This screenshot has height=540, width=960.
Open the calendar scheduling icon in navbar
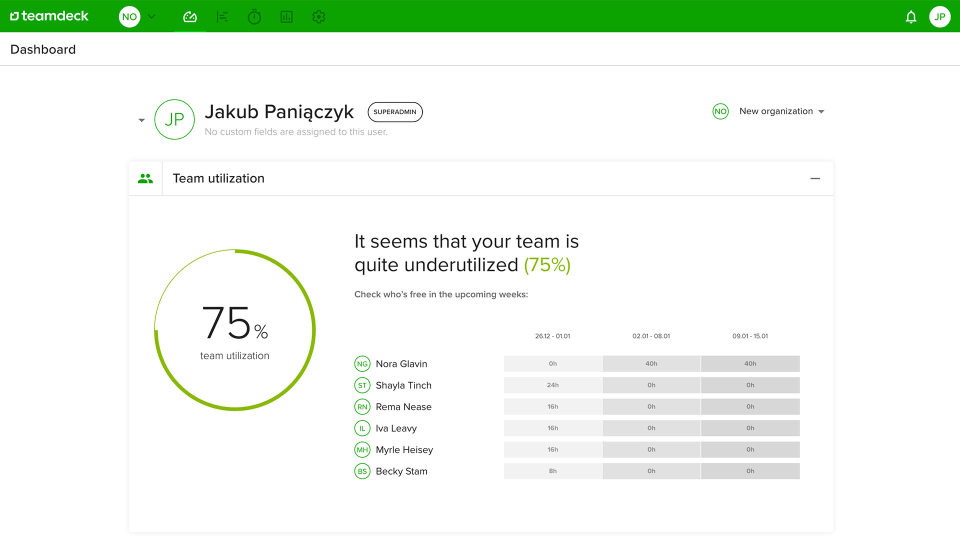(x=222, y=17)
